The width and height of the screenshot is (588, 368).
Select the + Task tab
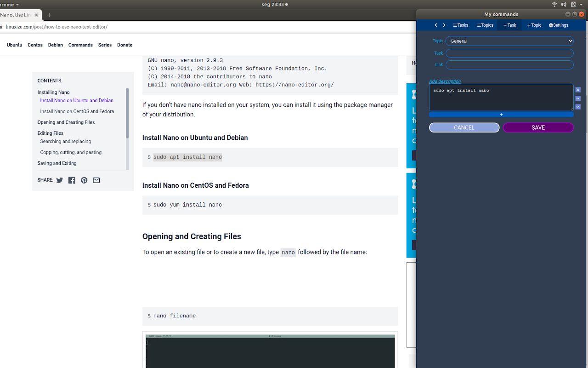[x=509, y=25]
